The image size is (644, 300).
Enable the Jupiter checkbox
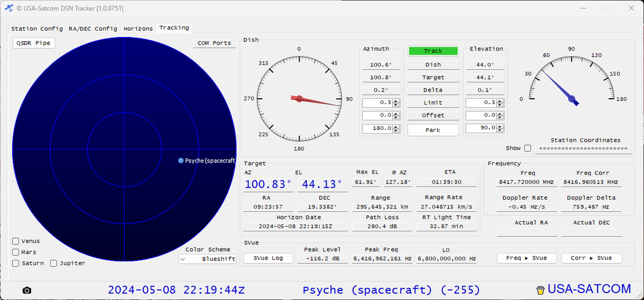click(x=54, y=263)
